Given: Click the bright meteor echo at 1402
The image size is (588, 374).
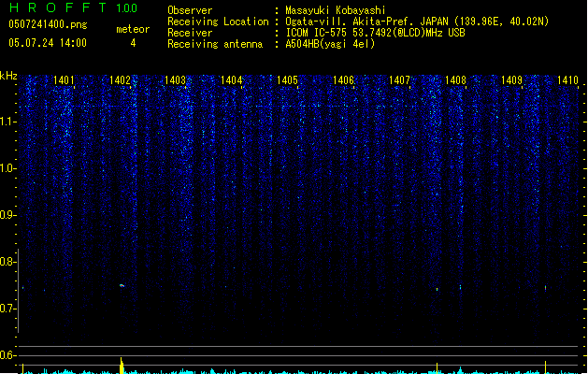Looking at the screenshot, I should (x=122, y=286).
